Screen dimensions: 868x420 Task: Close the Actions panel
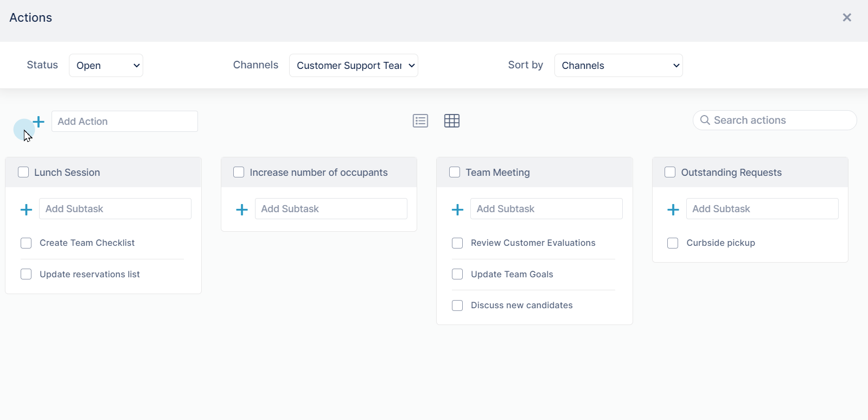(847, 17)
